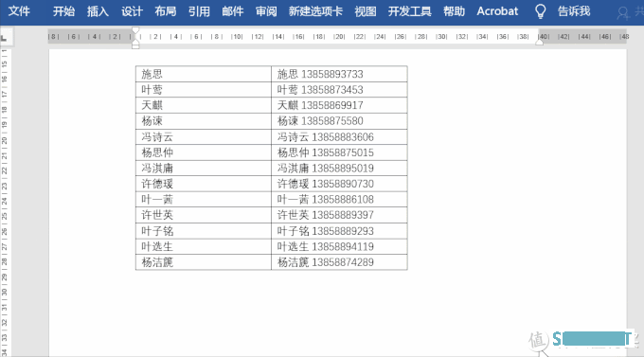Click the cell 杨思仲 in first column
Viewport: 644px width, 357px height.
click(204, 152)
